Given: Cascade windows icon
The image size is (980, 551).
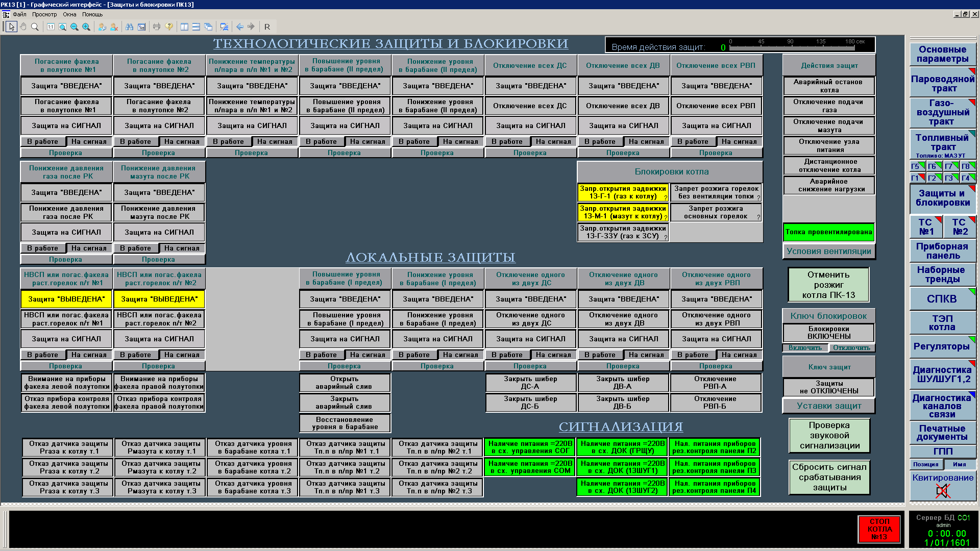Looking at the screenshot, I should pos(208,27).
